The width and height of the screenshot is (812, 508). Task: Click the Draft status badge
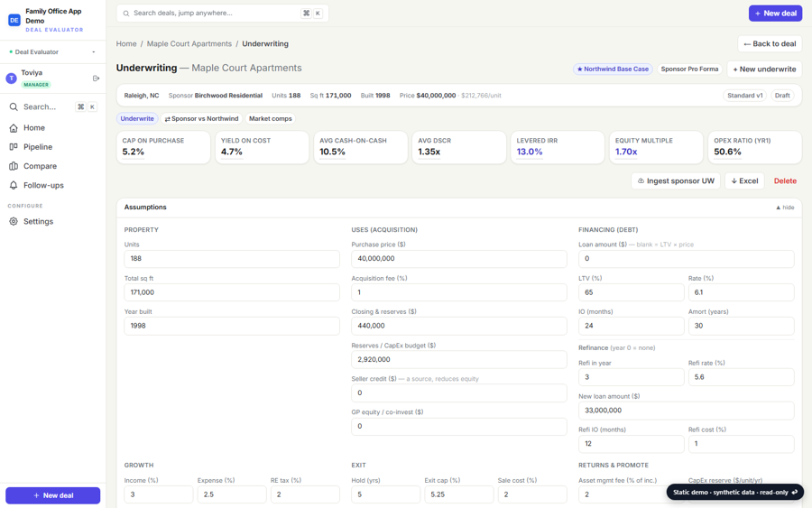click(782, 96)
